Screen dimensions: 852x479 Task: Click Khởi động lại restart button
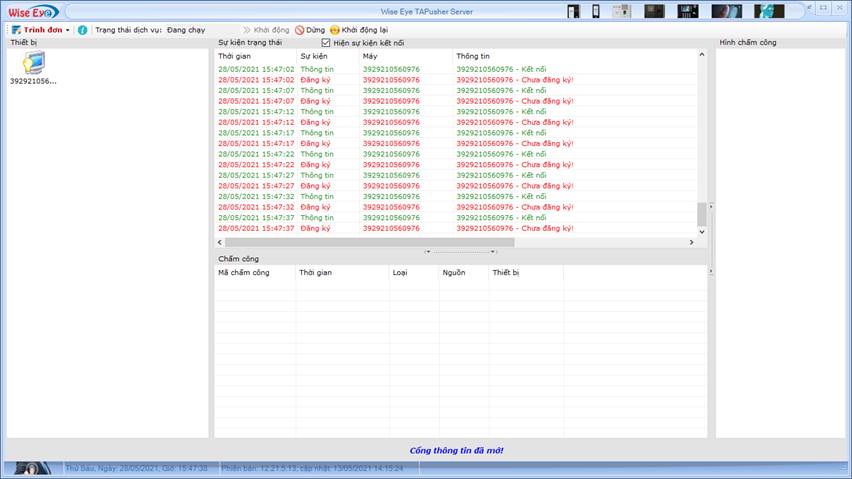(x=359, y=30)
